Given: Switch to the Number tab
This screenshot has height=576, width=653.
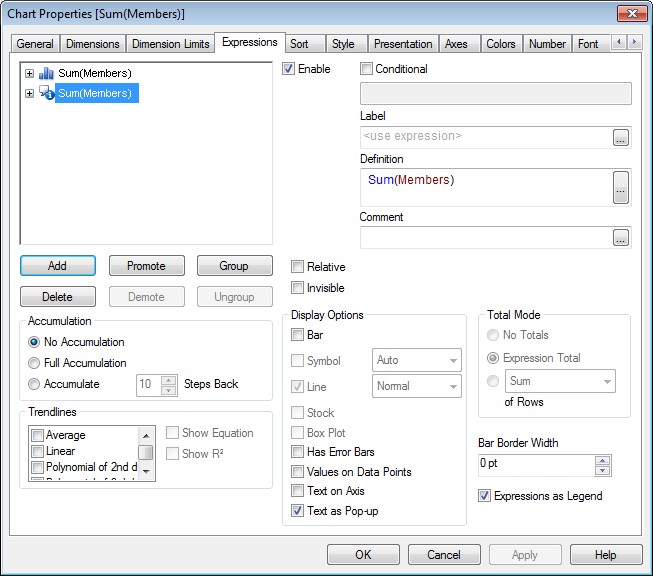Looking at the screenshot, I should (x=547, y=44).
